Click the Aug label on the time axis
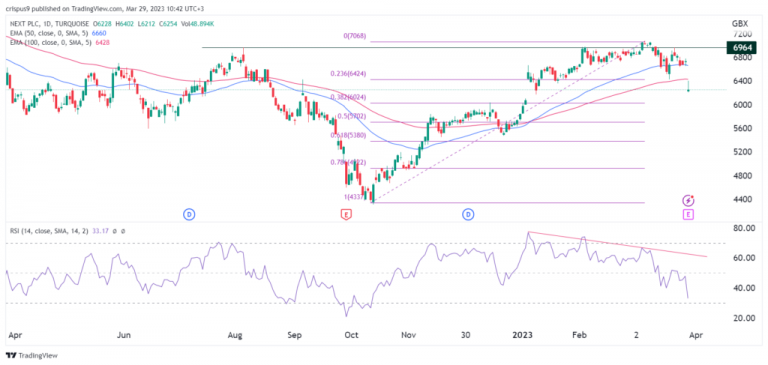The width and height of the screenshot is (768, 365). coord(236,336)
